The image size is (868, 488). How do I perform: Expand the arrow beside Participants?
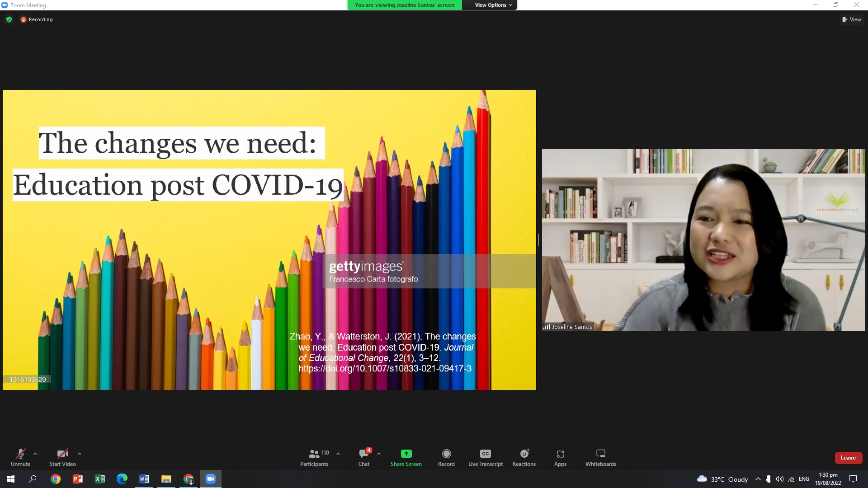338,454
